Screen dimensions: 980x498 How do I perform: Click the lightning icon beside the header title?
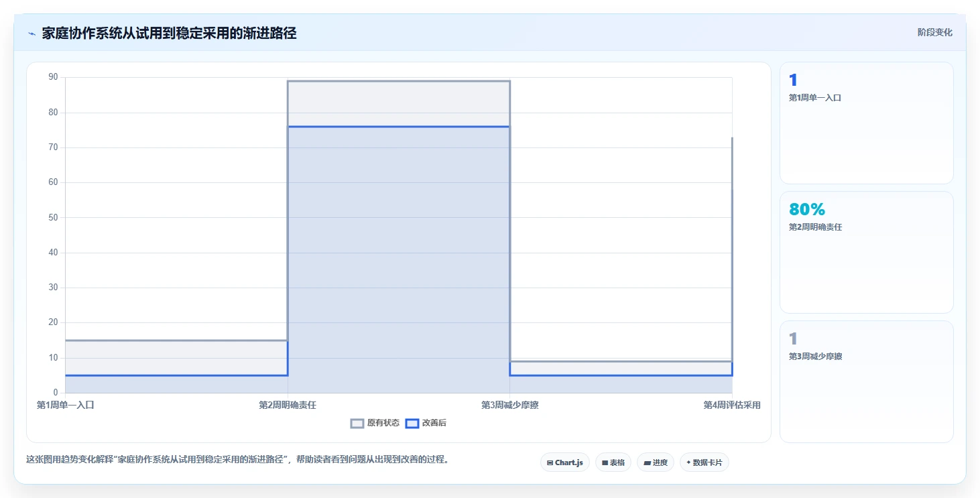coord(32,34)
